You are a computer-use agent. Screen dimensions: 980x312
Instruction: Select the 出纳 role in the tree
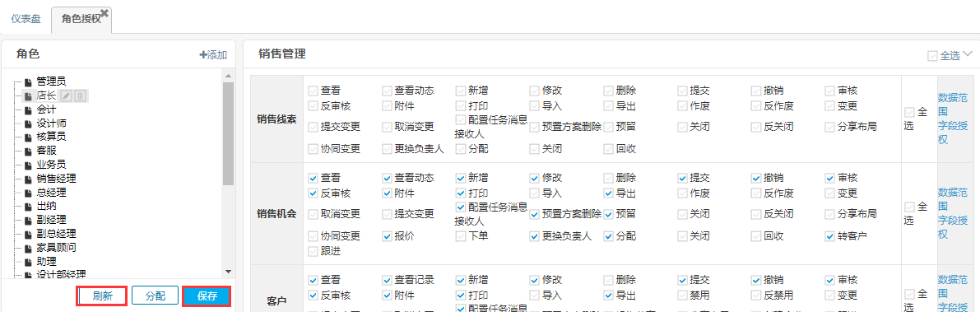(46, 207)
